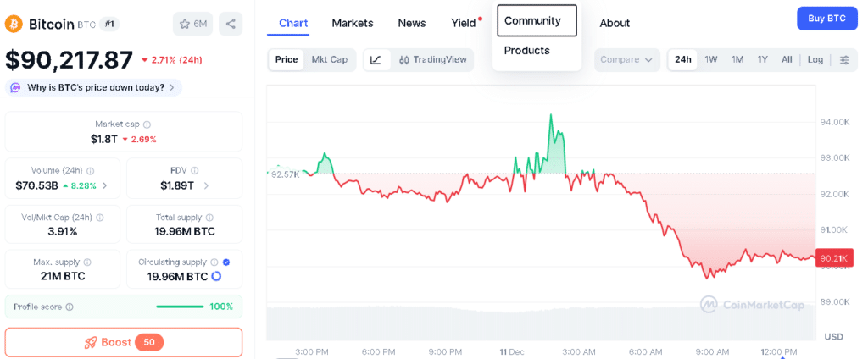Open Max. supply info icon
This screenshot has width=868, height=359.
(x=87, y=262)
